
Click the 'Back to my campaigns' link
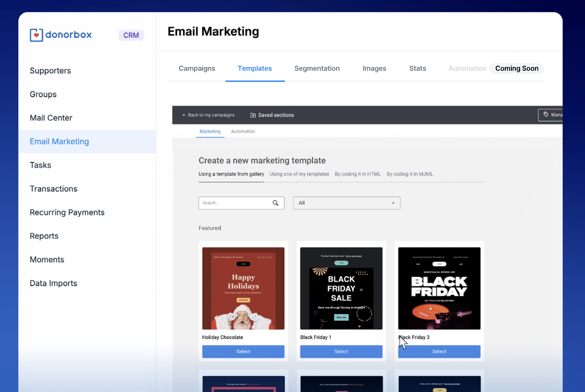pos(211,115)
